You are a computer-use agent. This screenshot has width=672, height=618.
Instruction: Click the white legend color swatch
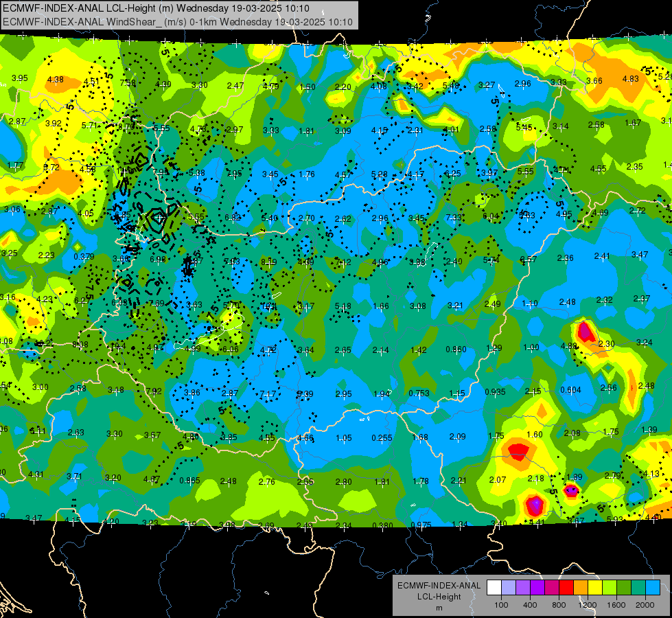[x=494, y=588]
